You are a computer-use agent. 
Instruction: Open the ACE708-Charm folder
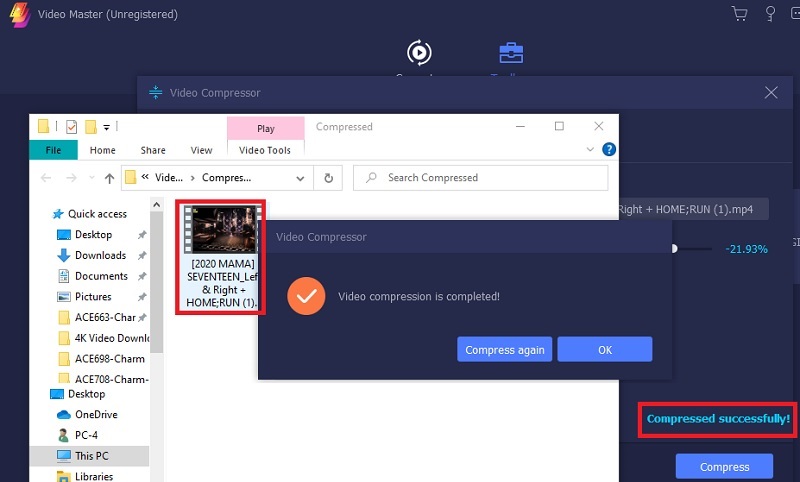point(112,379)
